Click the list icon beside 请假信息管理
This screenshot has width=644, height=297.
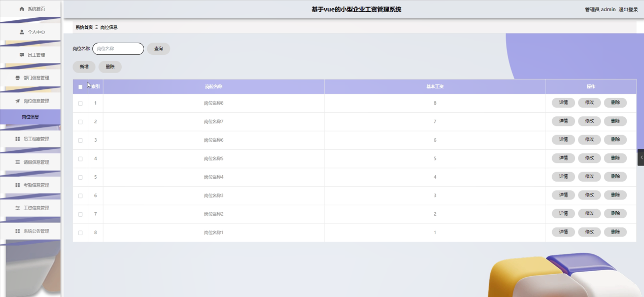[x=18, y=162]
